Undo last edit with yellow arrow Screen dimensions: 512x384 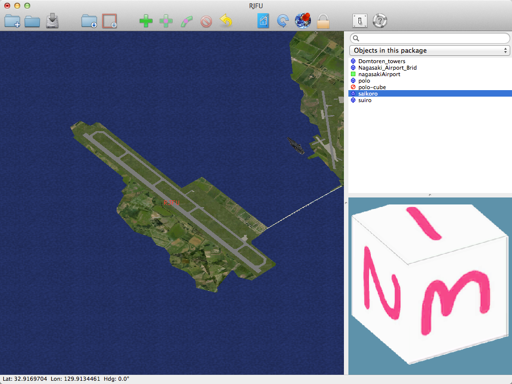pos(226,21)
